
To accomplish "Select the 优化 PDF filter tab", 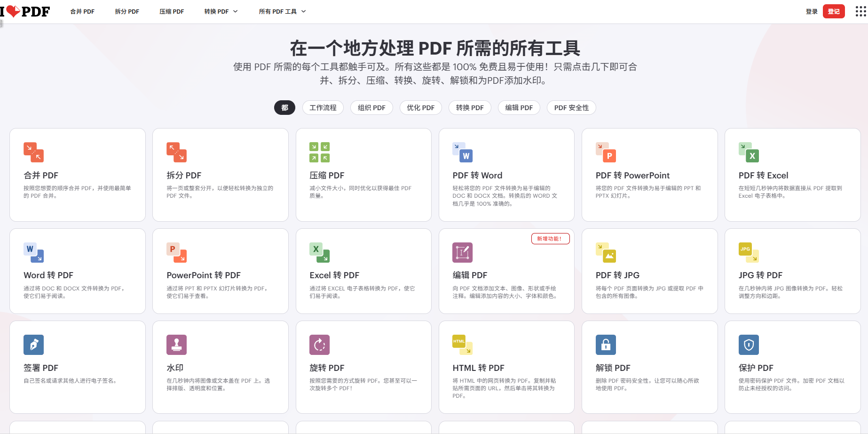I will point(421,108).
